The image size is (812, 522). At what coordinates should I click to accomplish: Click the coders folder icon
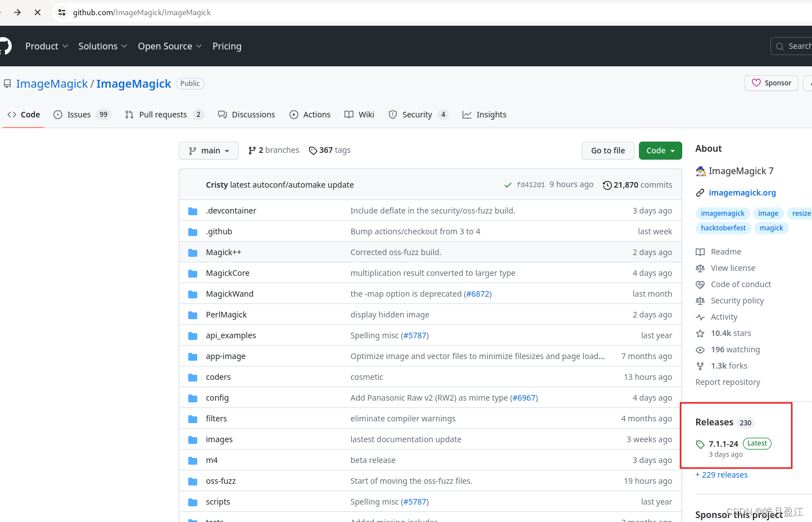(193, 377)
